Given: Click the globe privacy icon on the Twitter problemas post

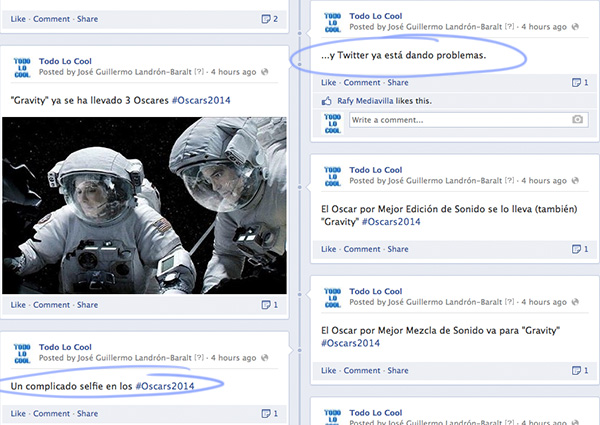Looking at the screenshot, I should pos(575,27).
